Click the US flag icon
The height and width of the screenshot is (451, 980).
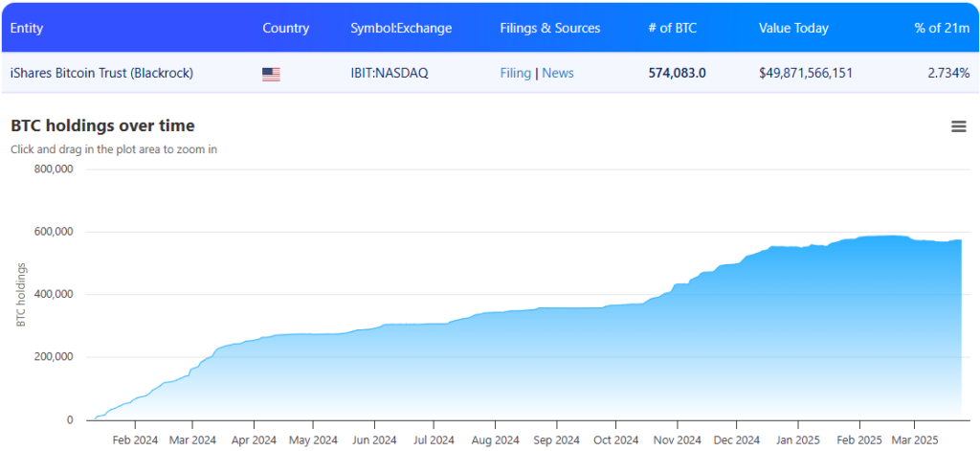[x=271, y=75]
